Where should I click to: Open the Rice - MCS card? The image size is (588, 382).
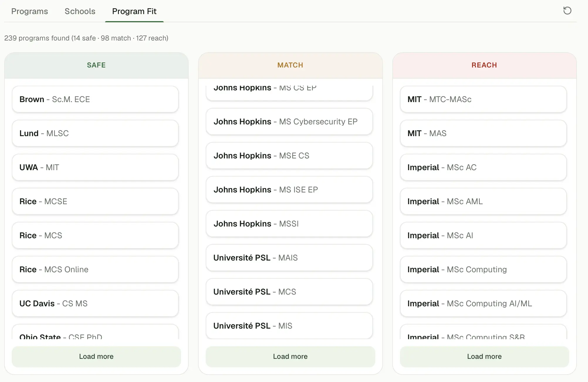coord(95,235)
